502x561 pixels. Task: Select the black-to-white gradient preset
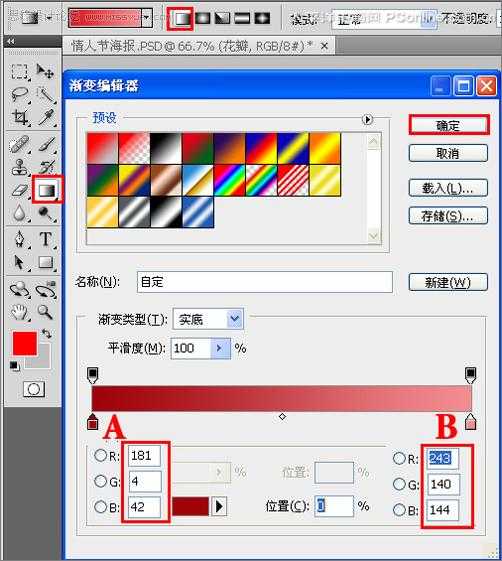166,148
